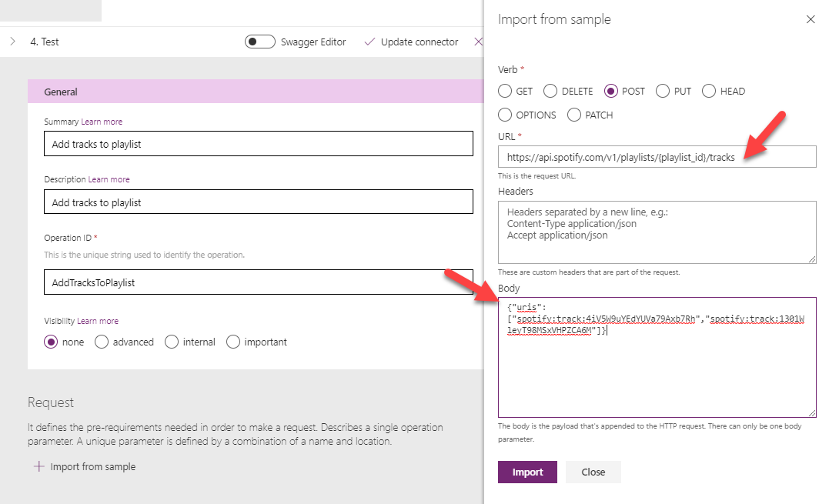Open Learn more link next to Visibility

98,321
